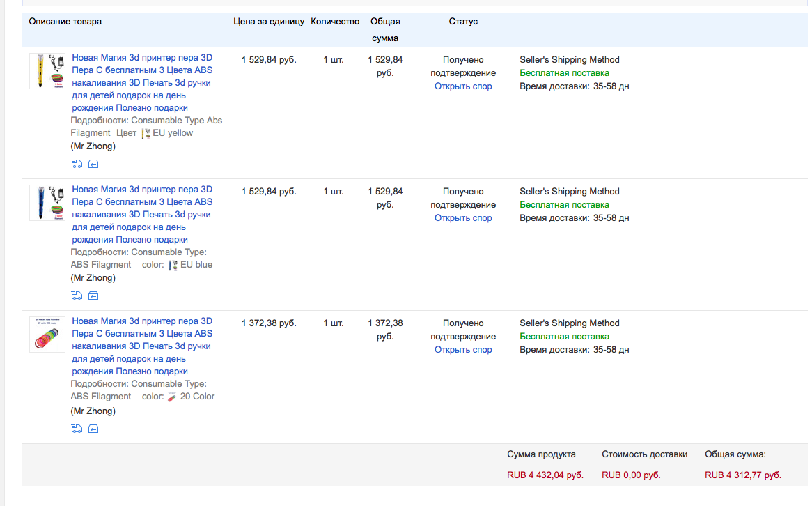
Task: Open the yellow 3D pen product thumbnail
Action: click(47, 71)
